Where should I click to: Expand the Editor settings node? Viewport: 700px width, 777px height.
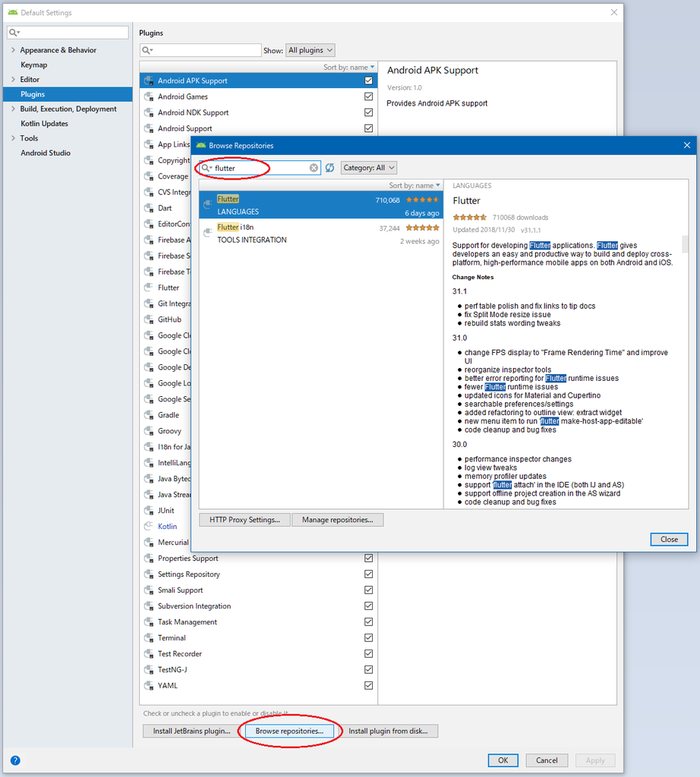[14, 79]
